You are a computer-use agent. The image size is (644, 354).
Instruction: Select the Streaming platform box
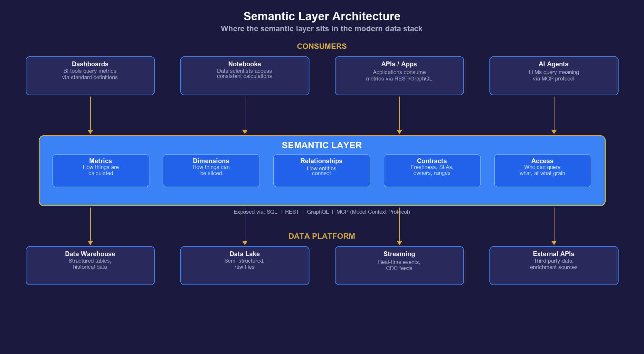click(399, 265)
